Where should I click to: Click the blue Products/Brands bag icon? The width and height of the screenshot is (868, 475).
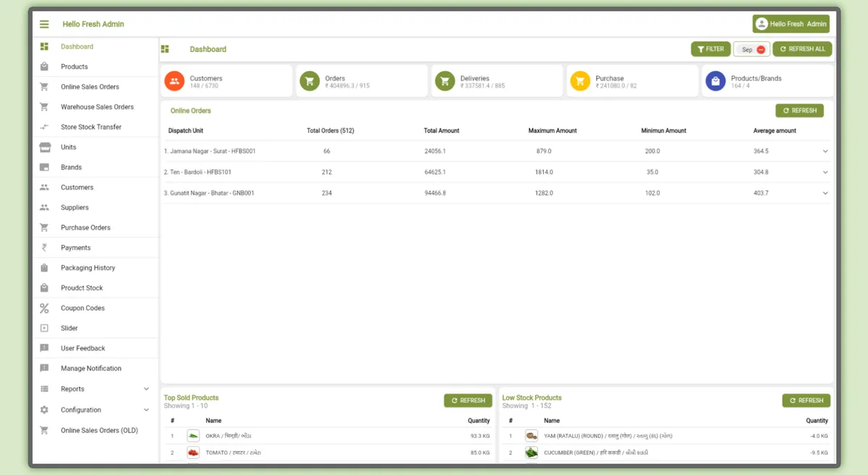tap(715, 81)
